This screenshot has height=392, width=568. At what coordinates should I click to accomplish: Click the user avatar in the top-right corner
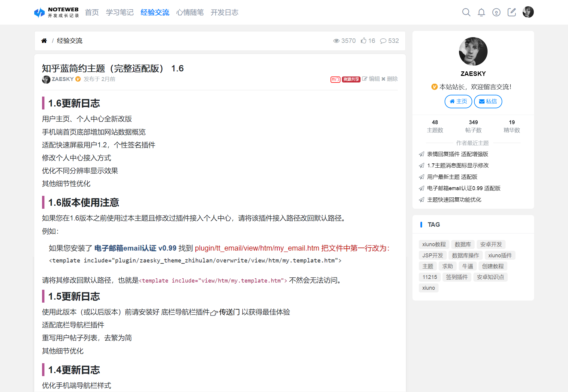pyautogui.click(x=528, y=12)
